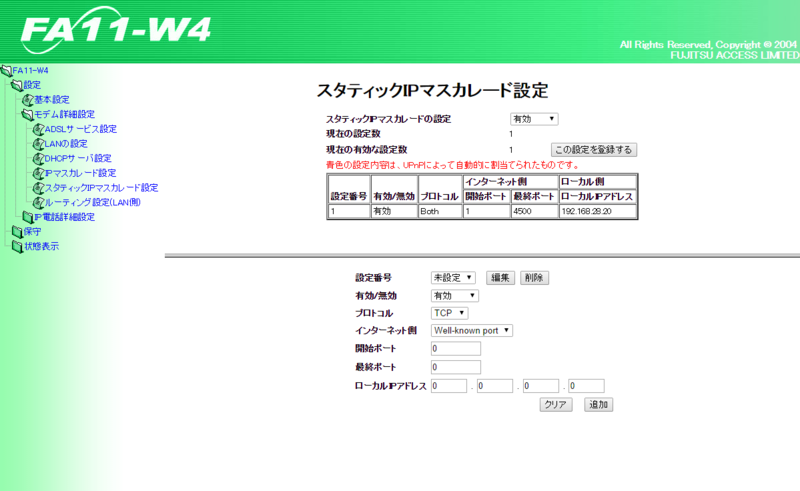Click the icon beside IPマスカレード設定
This screenshot has width=800, height=491.
[39, 173]
